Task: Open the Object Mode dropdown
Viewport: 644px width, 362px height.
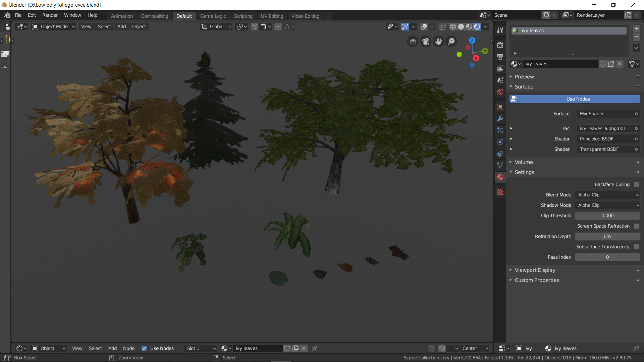Action: tap(53, 26)
